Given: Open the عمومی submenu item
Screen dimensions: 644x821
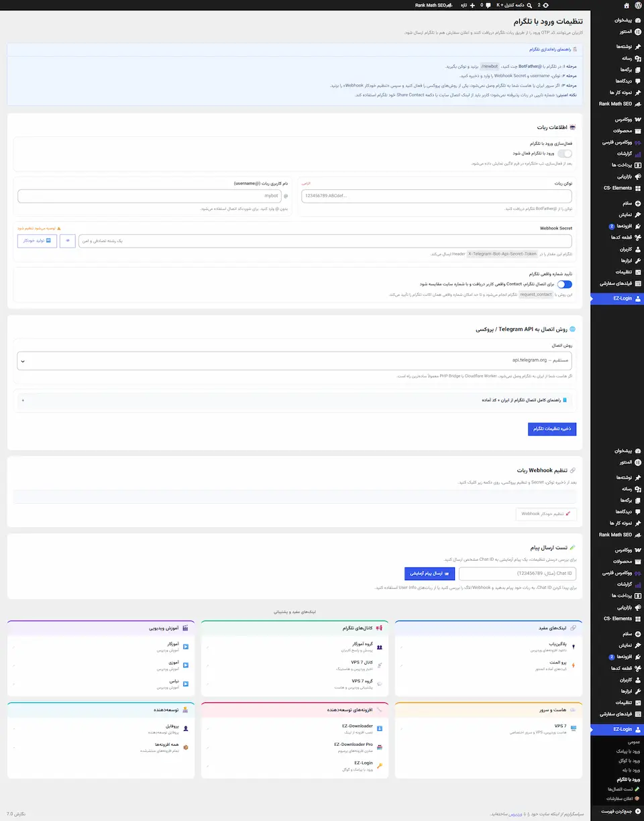Looking at the screenshot, I should pyautogui.click(x=633, y=742).
